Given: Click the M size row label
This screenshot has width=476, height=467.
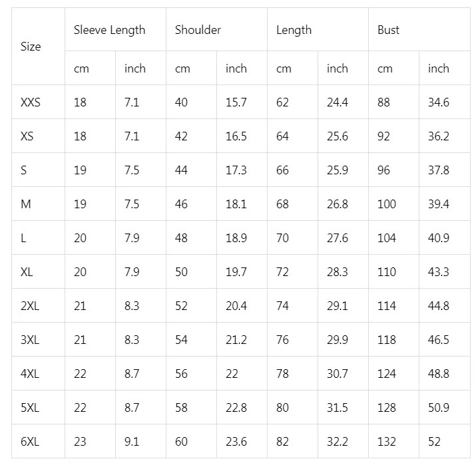Looking at the screenshot, I should coord(26,204).
